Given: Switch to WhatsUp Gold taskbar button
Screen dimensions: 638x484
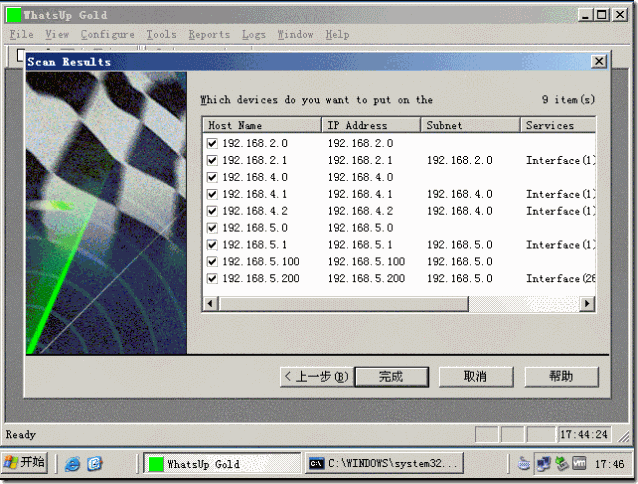Looking at the screenshot, I should tap(223, 464).
